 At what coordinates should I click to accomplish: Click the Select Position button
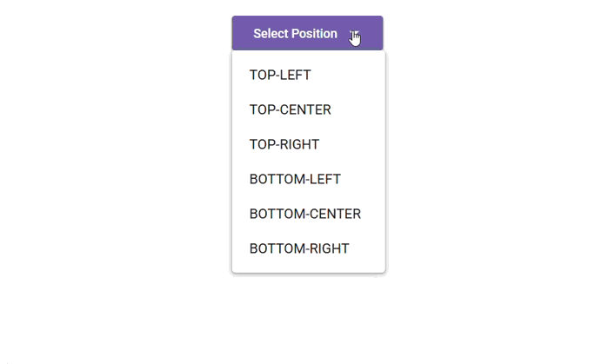pos(296,34)
